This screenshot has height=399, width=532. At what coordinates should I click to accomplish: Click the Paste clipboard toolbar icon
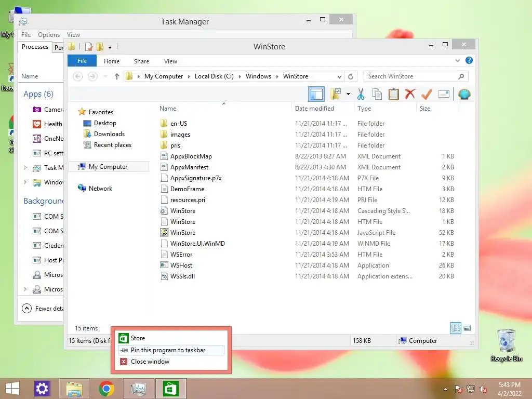(394, 94)
